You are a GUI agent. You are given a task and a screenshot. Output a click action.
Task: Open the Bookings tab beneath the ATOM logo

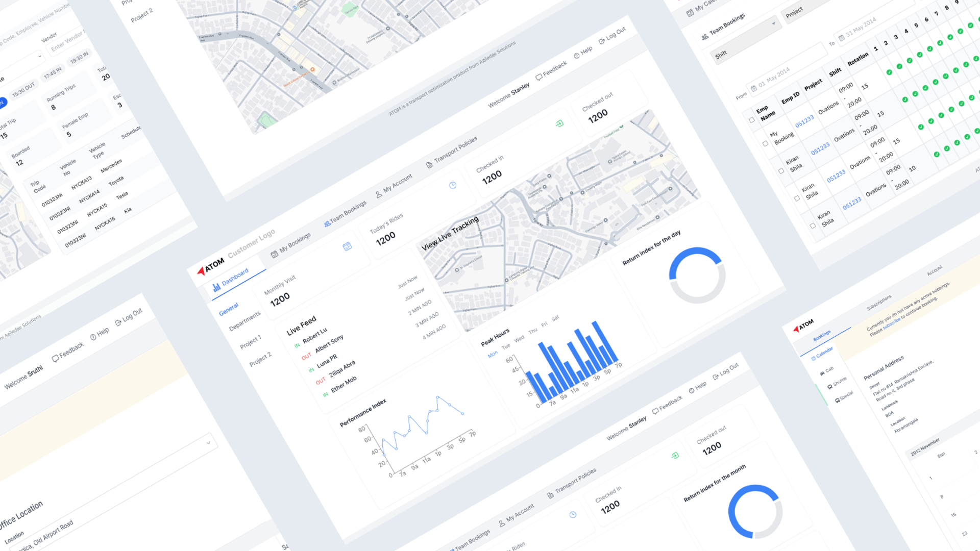(x=822, y=336)
